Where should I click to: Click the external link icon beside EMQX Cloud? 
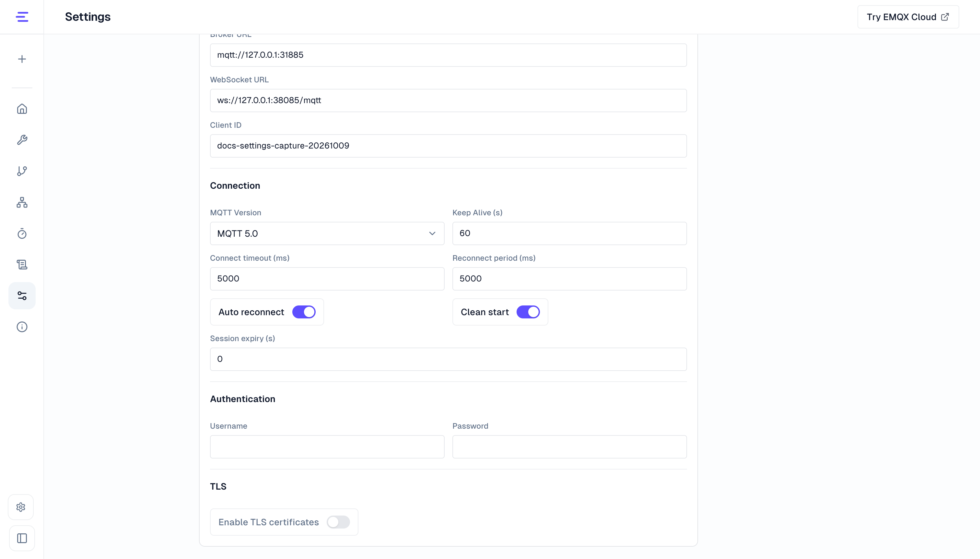(945, 17)
